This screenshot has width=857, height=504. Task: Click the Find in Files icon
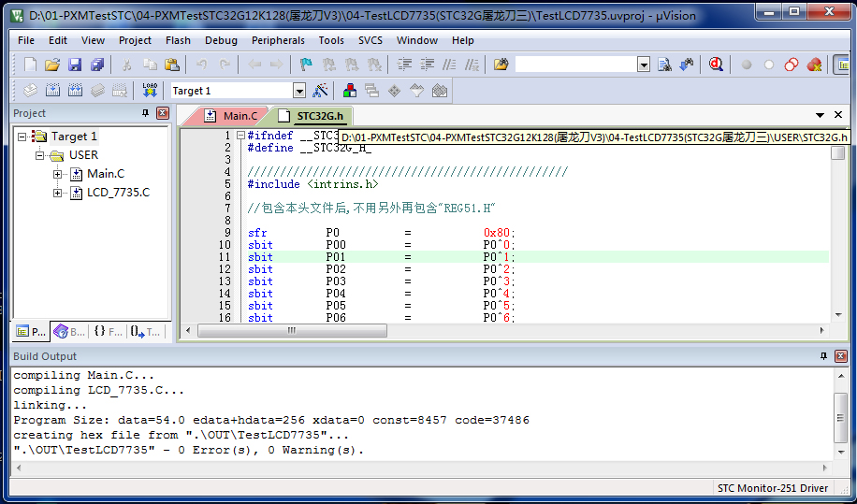tap(501, 65)
